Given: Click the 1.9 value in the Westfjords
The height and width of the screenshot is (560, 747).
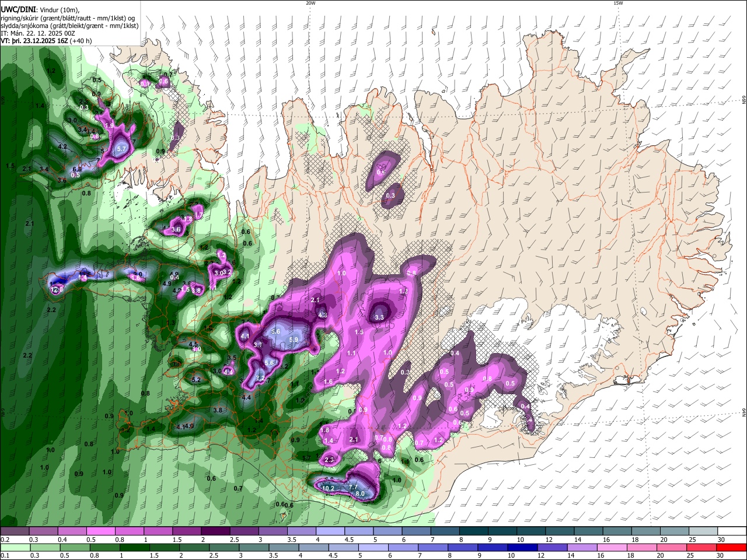Looking at the screenshot, I should 109,125.
